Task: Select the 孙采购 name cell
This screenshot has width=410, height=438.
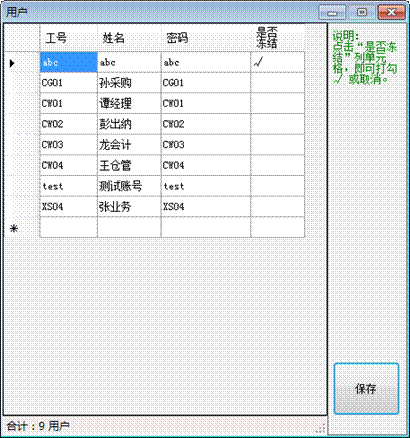Action: (x=129, y=83)
